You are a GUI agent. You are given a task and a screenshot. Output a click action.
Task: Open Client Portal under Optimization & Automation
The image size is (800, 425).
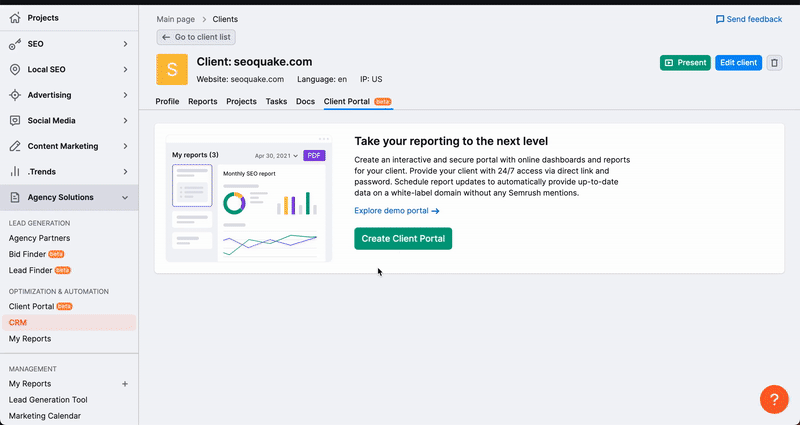point(40,307)
